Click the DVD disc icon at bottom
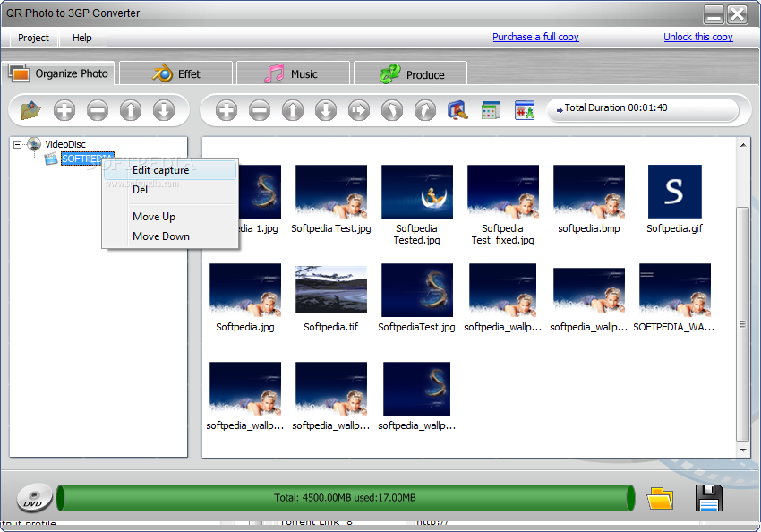The height and width of the screenshot is (532, 761). (x=34, y=498)
